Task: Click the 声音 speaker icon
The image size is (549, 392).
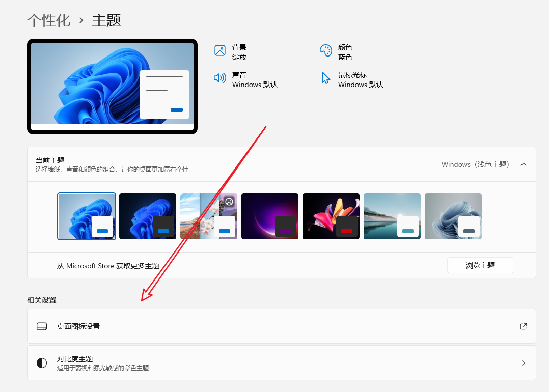Action: point(220,78)
